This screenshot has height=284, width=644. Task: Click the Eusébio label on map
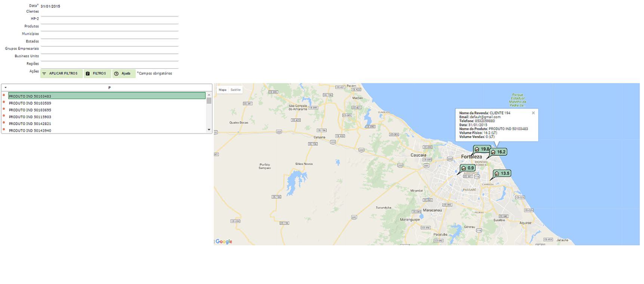click(499, 220)
